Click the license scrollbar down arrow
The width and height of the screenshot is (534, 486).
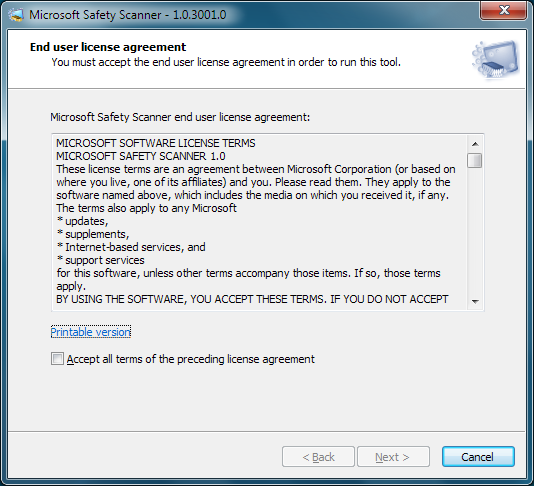coord(475,301)
